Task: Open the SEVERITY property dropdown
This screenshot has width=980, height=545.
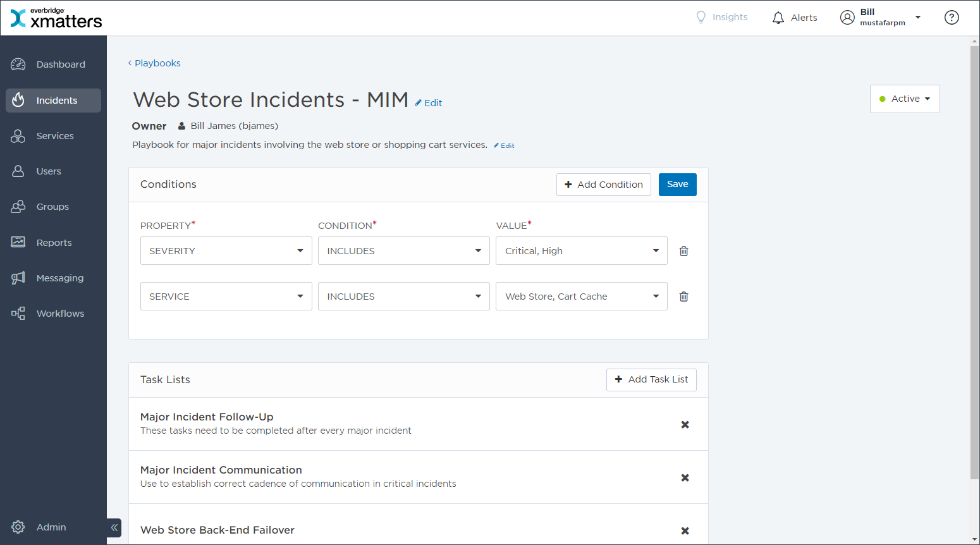Action: [x=226, y=251]
